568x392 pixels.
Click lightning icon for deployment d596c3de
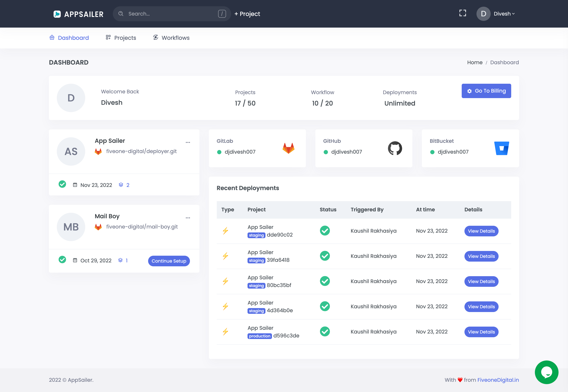coord(225,332)
